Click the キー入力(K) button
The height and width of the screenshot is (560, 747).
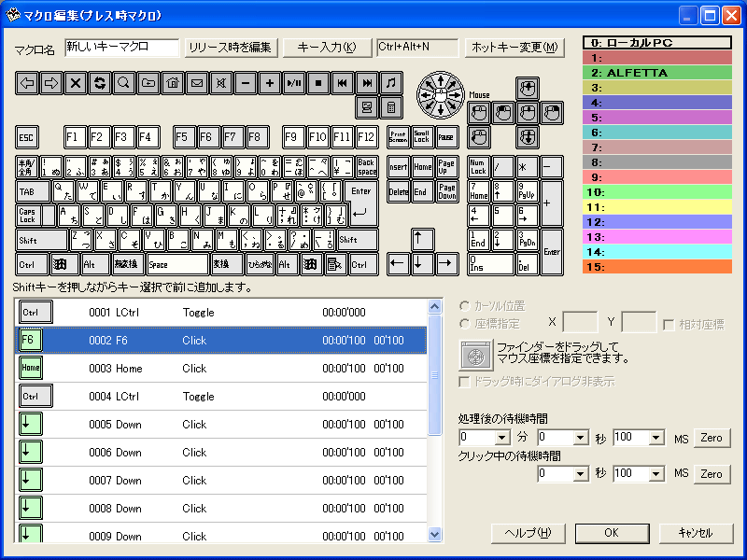(327, 48)
